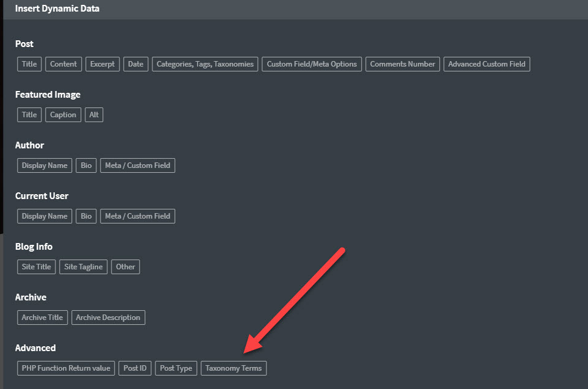This screenshot has width=588, height=389.
Task: Pick Meta / Custom Field under Author
Action: (137, 165)
